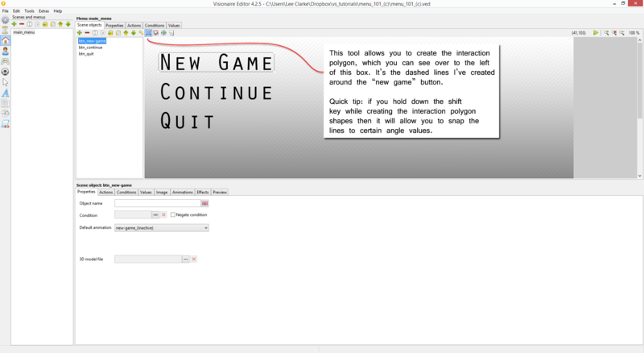Screen dimensions: 644x353
Task: Browse for a Condition using ellipsis button
Action: tap(155, 215)
